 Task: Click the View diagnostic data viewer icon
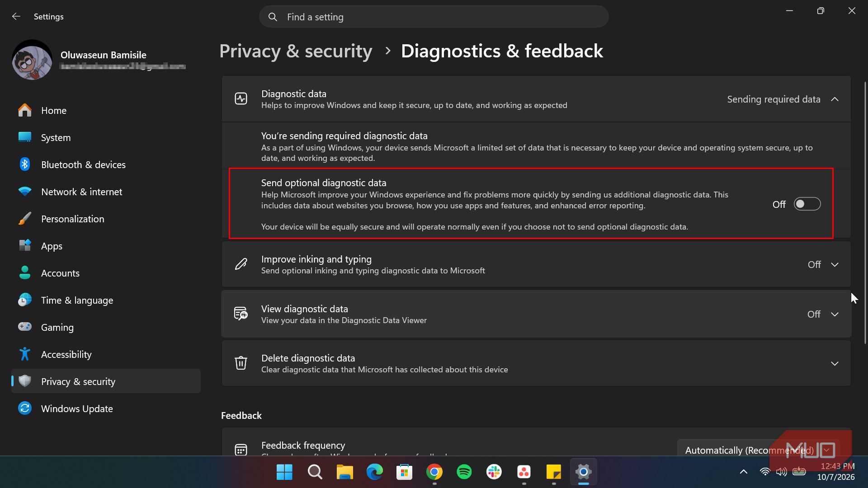coord(241,314)
